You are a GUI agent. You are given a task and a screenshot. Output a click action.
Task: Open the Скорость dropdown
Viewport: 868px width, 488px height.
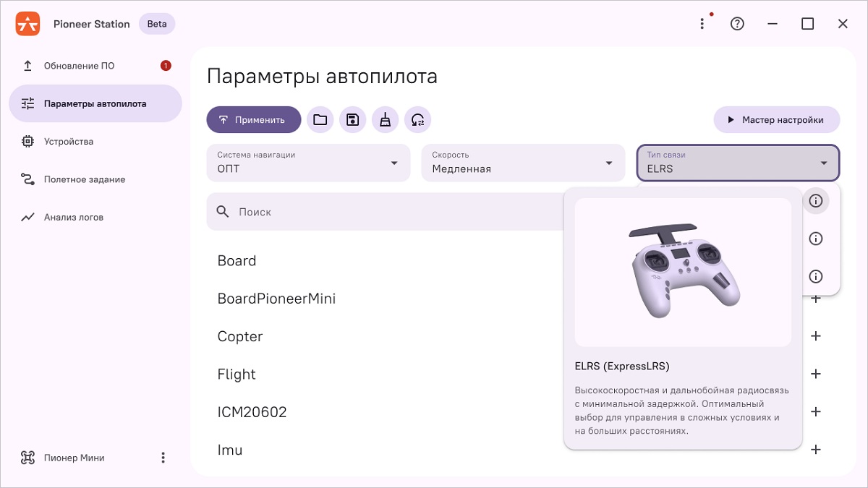point(522,163)
